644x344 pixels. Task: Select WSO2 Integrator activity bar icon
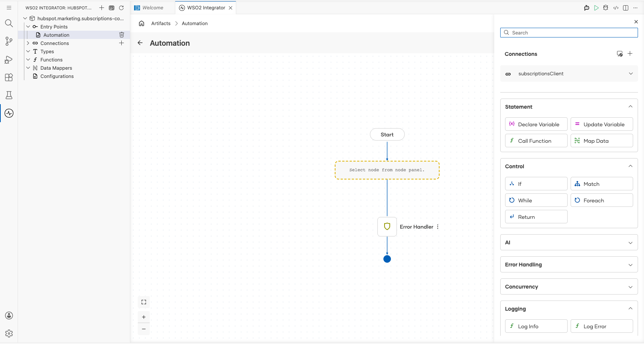[9, 113]
